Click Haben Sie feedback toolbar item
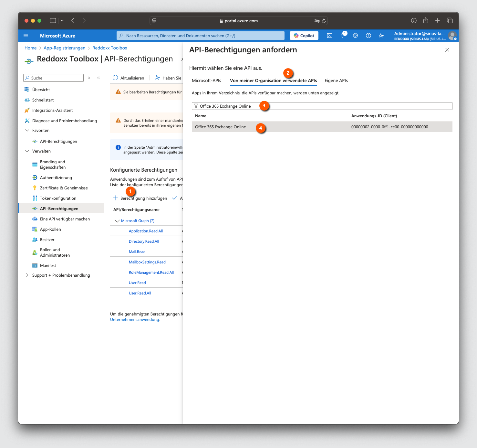The height and width of the screenshot is (448, 477). tap(168, 78)
